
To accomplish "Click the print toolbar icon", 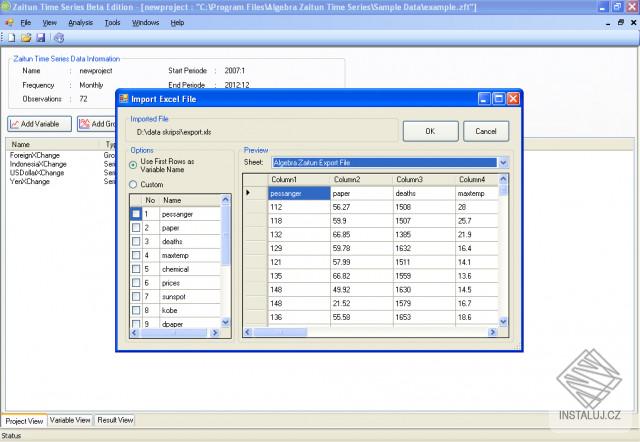I will (x=59, y=38).
